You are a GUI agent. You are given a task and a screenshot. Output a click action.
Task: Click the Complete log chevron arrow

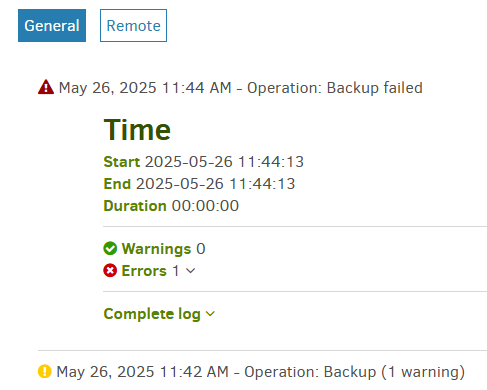(210, 314)
